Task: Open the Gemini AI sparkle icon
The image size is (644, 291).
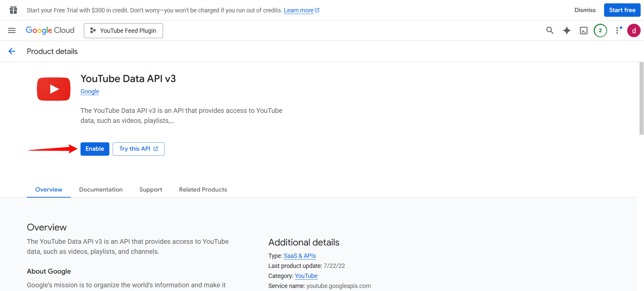Action: coord(567,30)
